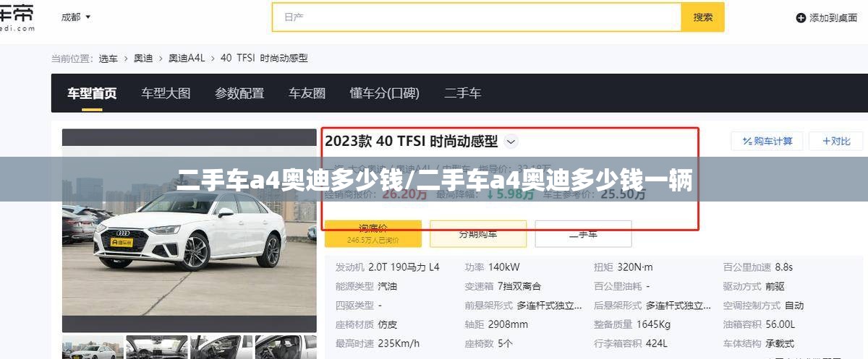Click the 分期购车 button
The image size is (868, 359).
[478, 233]
